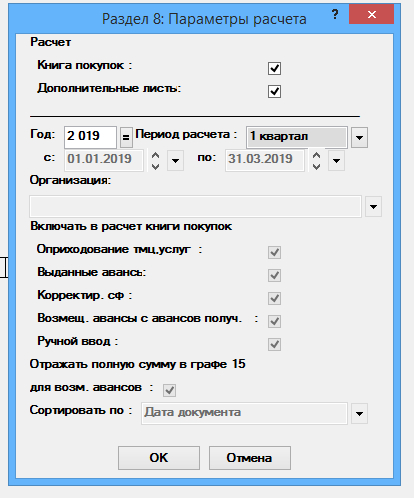Toggle the Ручной ввод checkbox
The image size is (414, 498).
pyautogui.click(x=274, y=344)
